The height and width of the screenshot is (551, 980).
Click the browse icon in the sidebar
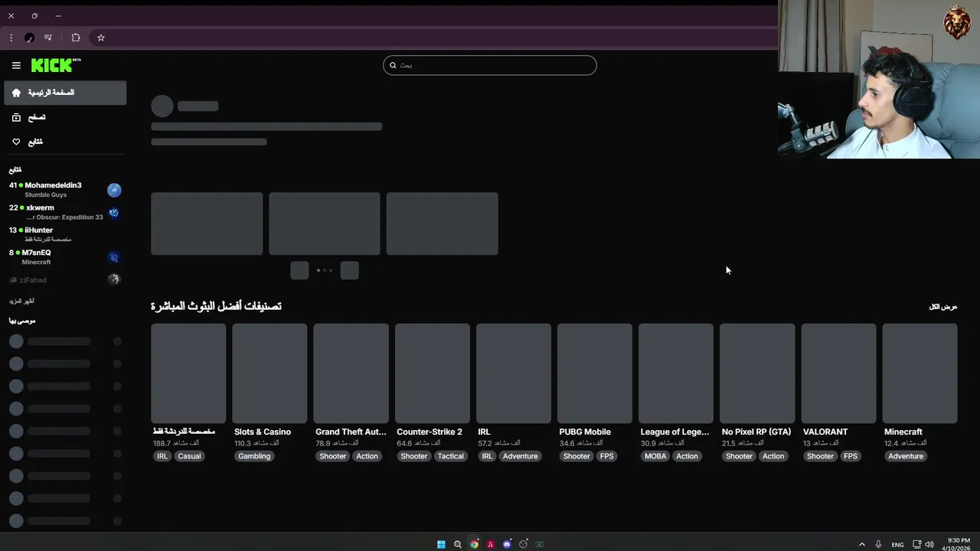click(x=16, y=117)
